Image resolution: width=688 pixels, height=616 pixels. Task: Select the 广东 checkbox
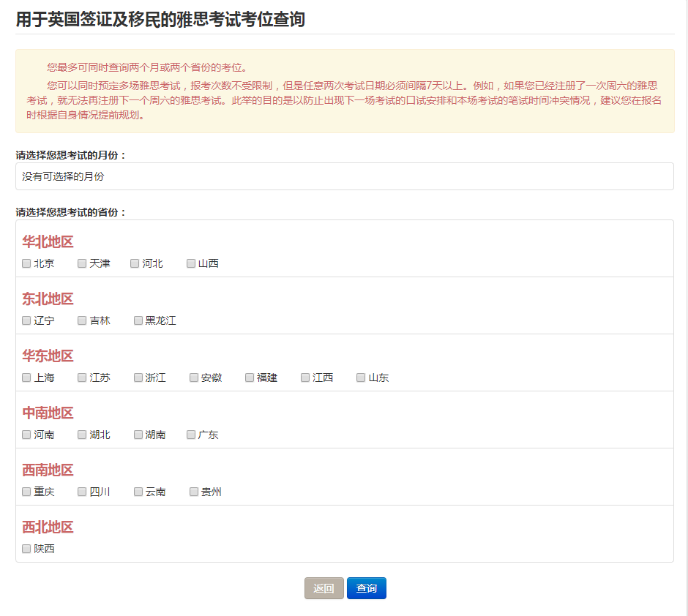point(191,435)
